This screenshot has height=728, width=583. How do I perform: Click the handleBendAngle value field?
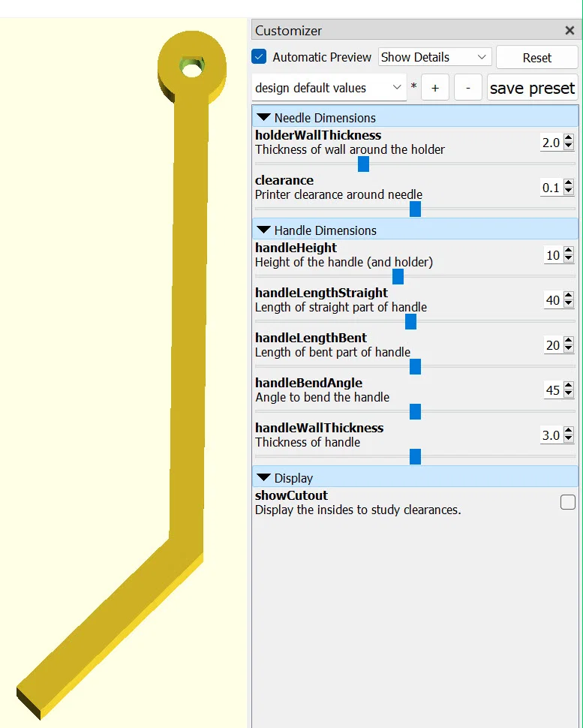553,390
